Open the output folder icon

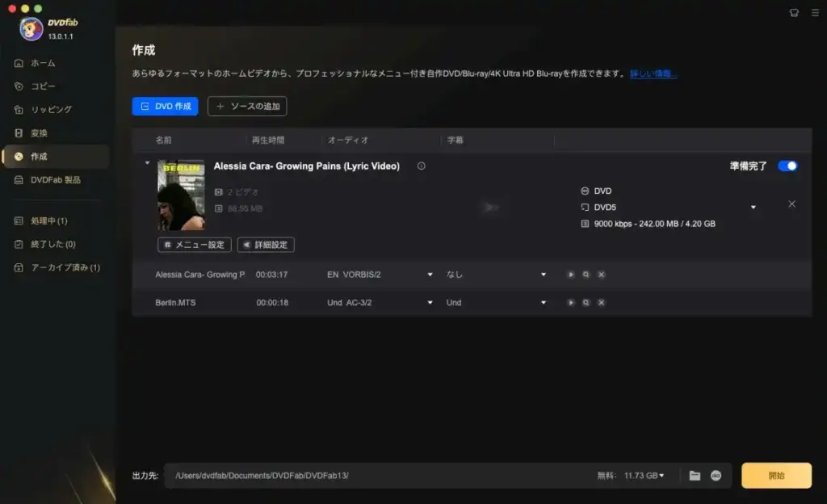695,476
